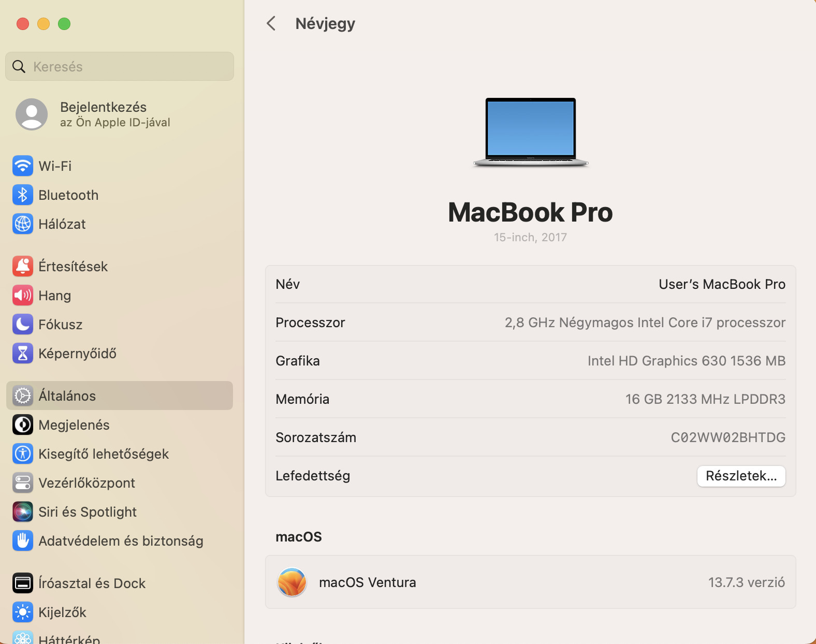Screen dimensions: 816x644
Task: Open the Kijelzők sun icon
Action: pos(23,612)
